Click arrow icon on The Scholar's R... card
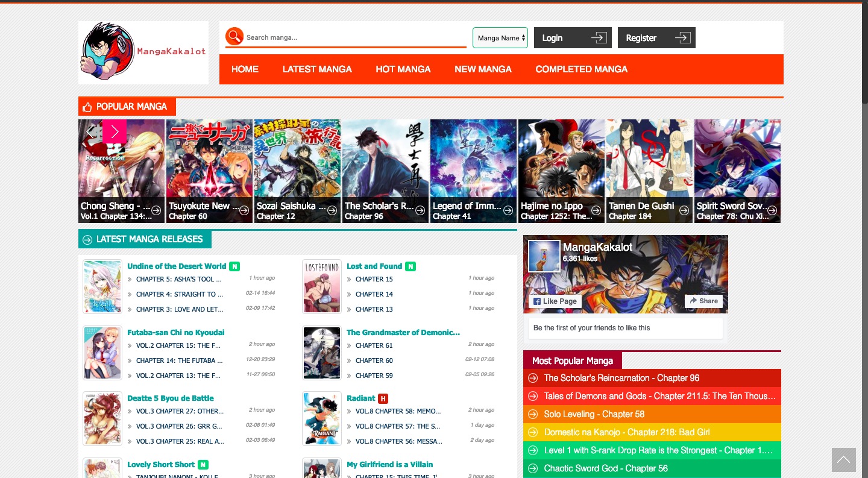The image size is (868, 478). click(420, 210)
